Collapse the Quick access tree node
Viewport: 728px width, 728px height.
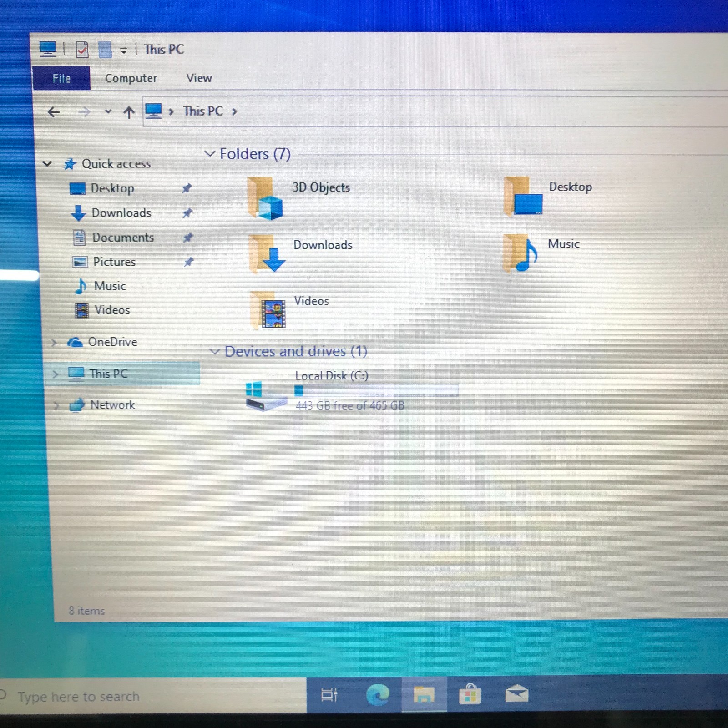point(47,163)
